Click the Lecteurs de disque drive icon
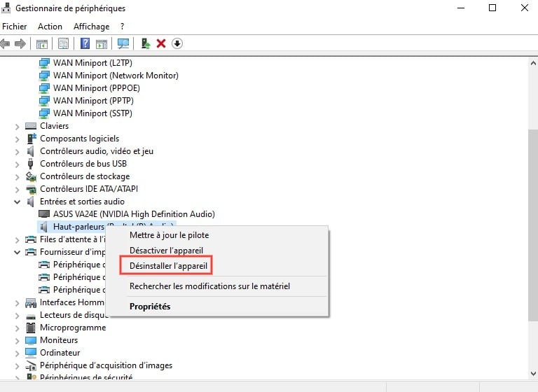Viewport: 538px width, 392px height. click(x=31, y=316)
